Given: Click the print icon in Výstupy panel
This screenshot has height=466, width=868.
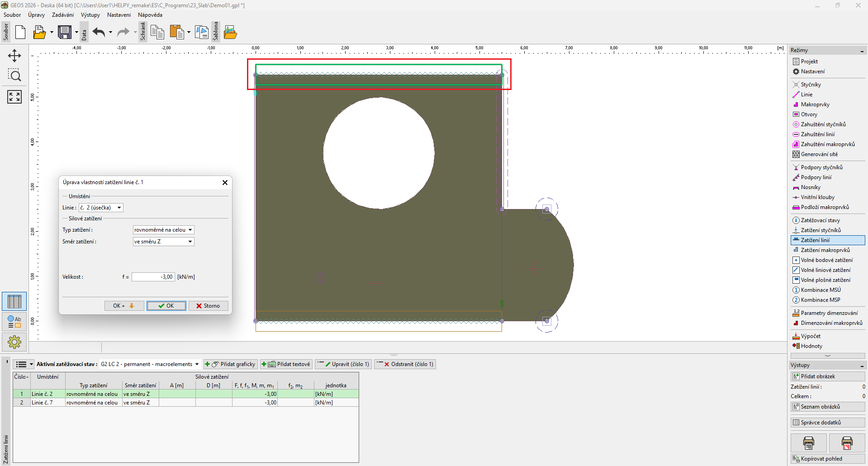Looking at the screenshot, I should click(808, 442).
